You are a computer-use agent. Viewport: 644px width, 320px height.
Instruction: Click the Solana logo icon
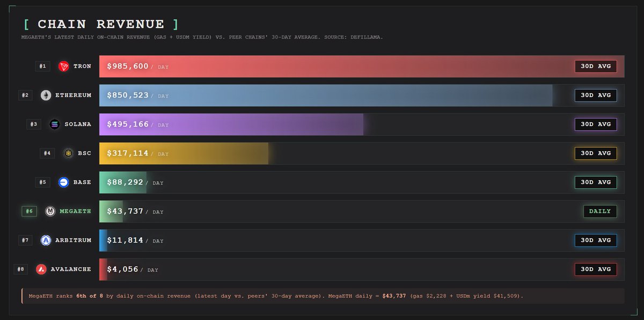pos(55,125)
